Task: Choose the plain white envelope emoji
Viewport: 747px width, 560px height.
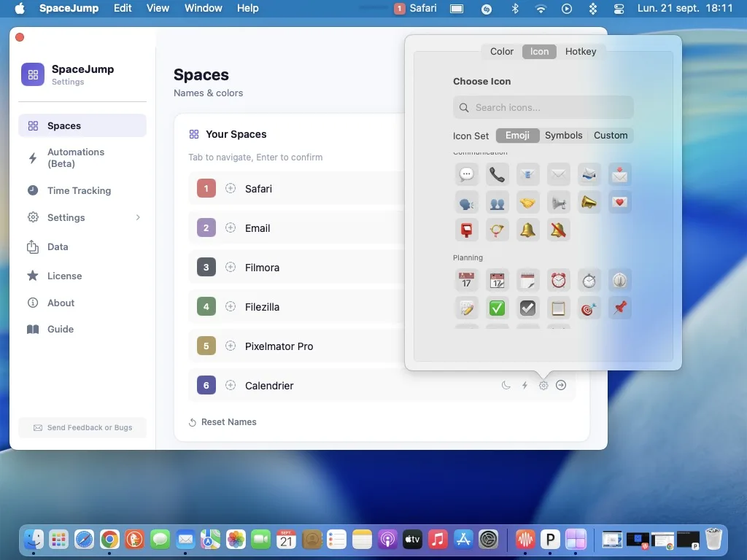Action: click(558, 174)
